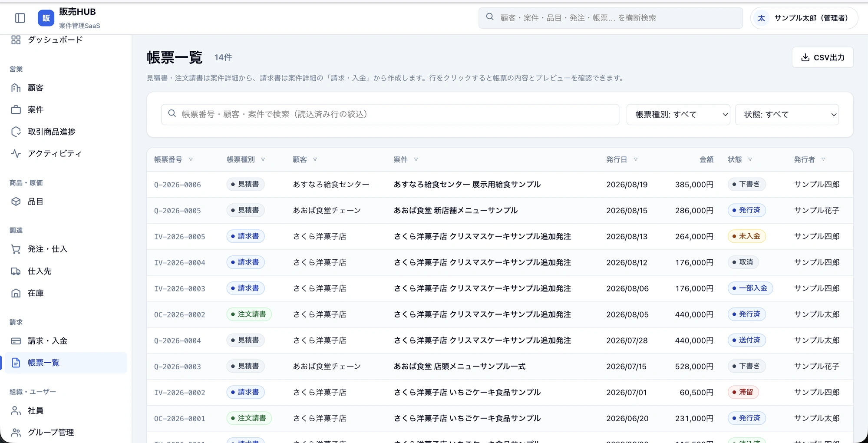
Task: Click the 取引商品進捗 cycle icon
Action: 16,132
